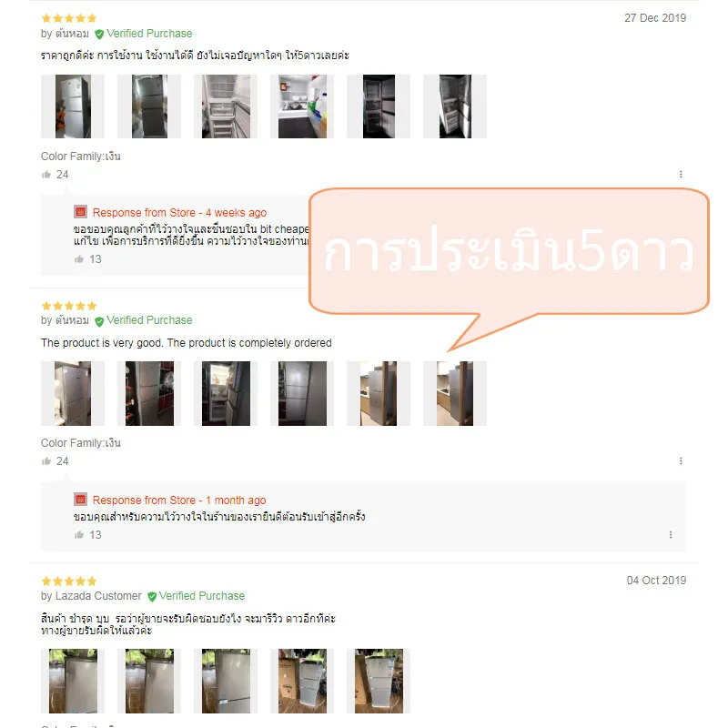Click store icon beside 1 month ago response

tap(81, 500)
